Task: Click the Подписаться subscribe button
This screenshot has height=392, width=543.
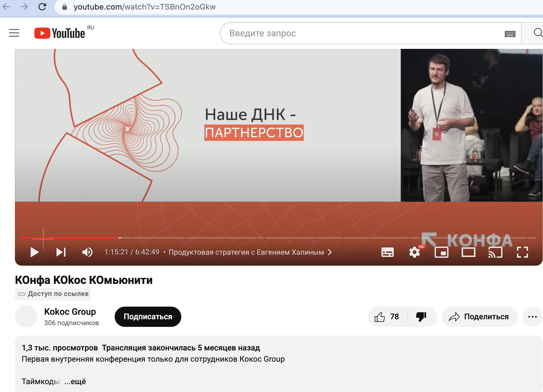Action: 148,317
